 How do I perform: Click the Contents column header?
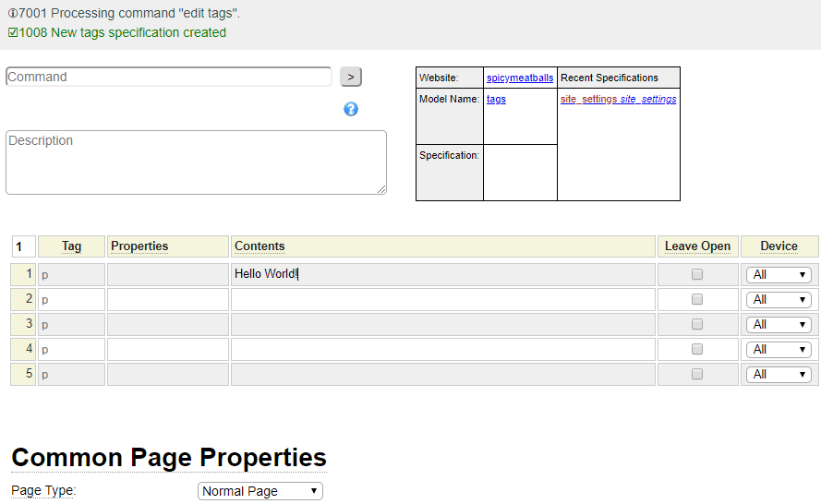coord(260,246)
